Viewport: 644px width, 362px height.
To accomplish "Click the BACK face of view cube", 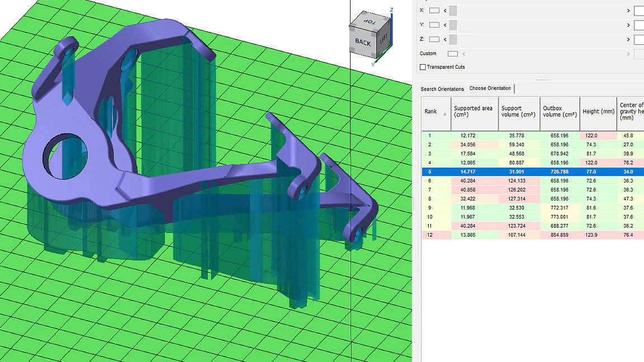I will coord(363,42).
